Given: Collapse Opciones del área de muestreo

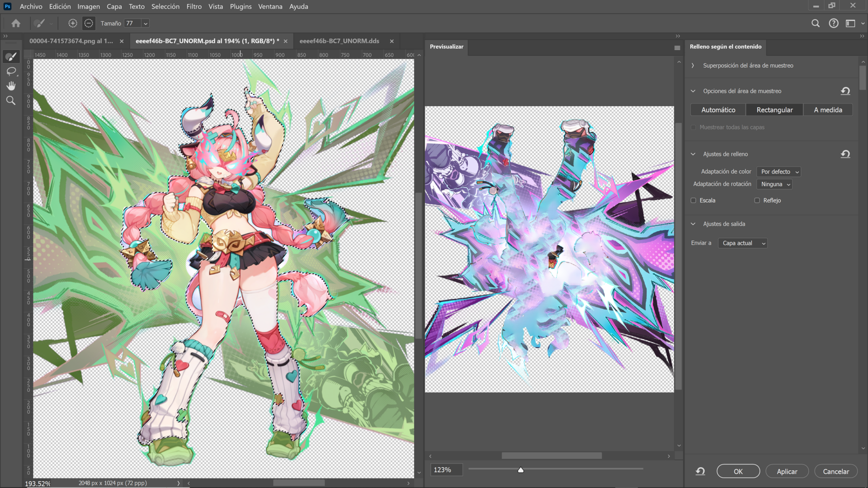Looking at the screenshot, I should click(693, 91).
